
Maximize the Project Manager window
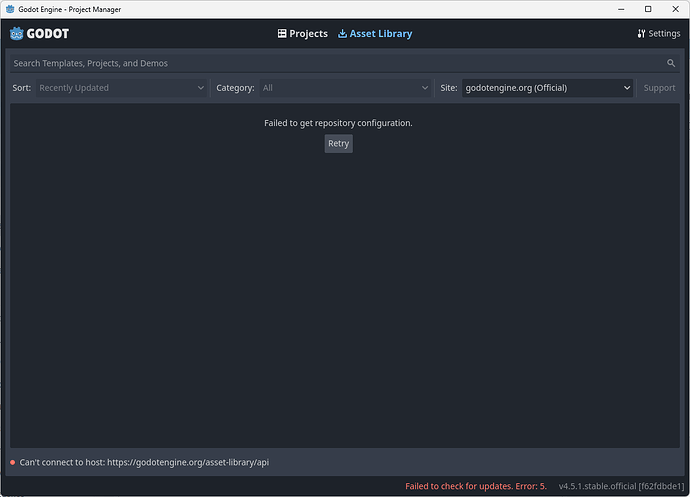(647, 9)
